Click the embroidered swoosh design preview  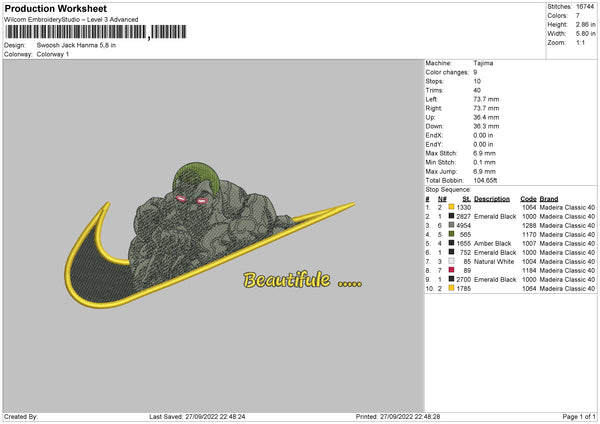pos(210,235)
